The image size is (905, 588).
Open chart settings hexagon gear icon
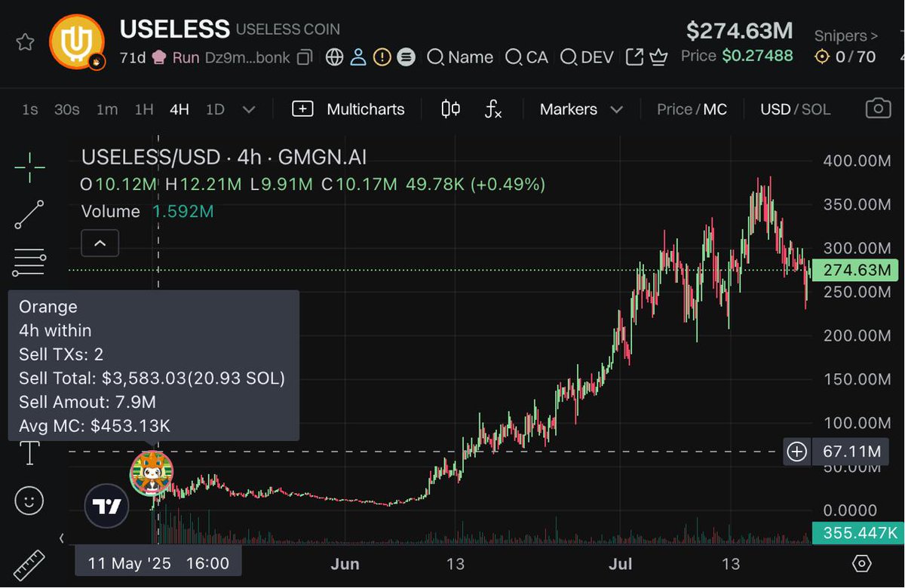click(x=862, y=563)
